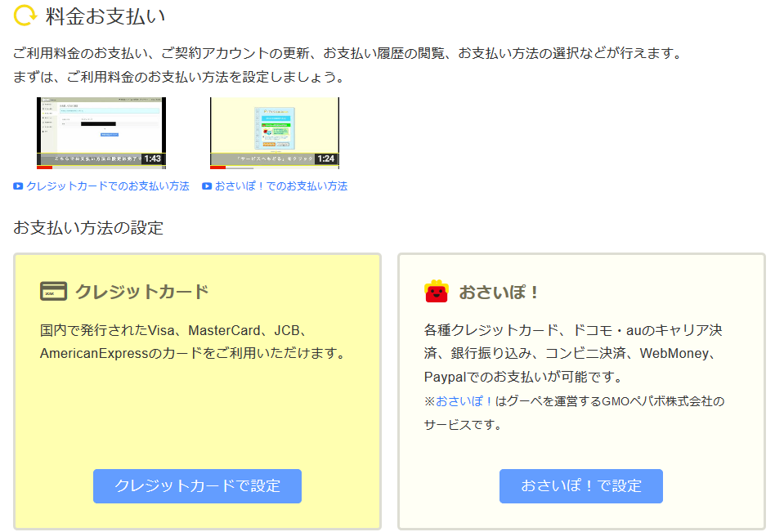Image resolution: width=775 pixels, height=532 pixels.
Task: Click the 1:43 duration badge on the video
Action: (x=152, y=159)
